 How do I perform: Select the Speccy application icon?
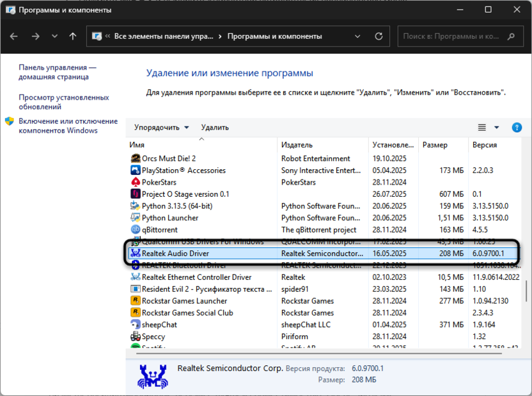click(136, 337)
